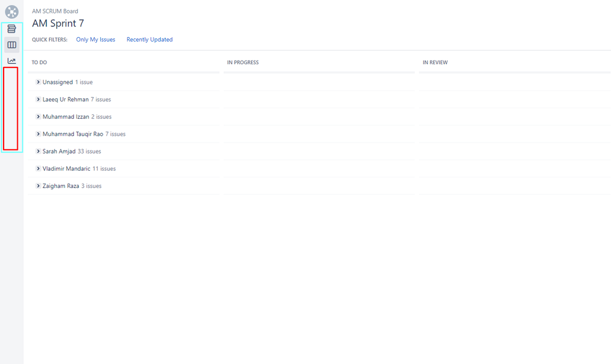Select the IN REVIEW column header
The image size is (611, 364).
click(435, 62)
